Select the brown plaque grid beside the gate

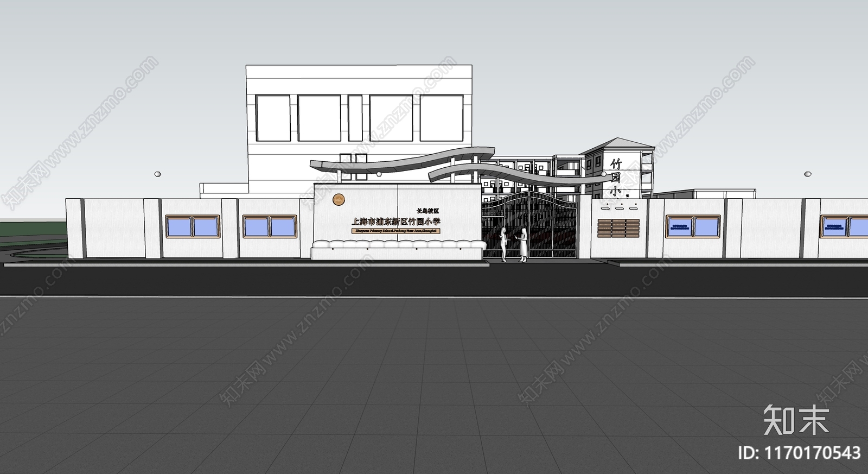(619, 228)
